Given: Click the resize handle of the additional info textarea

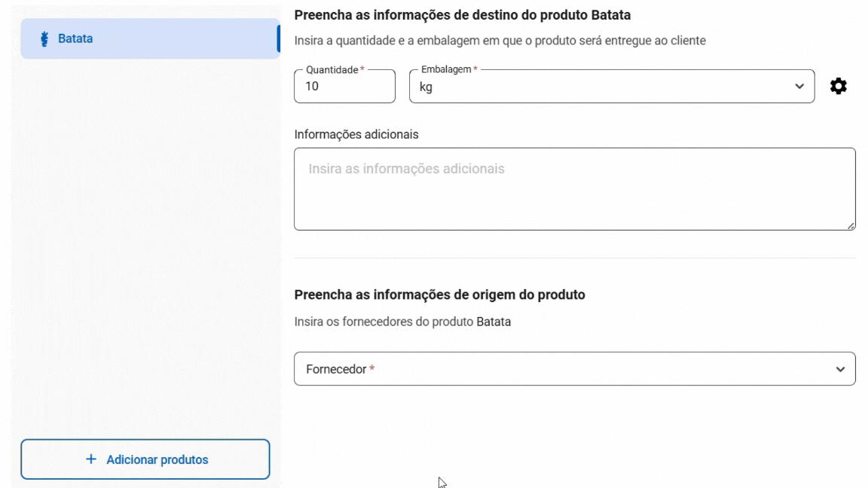Looking at the screenshot, I should click(x=851, y=225).
